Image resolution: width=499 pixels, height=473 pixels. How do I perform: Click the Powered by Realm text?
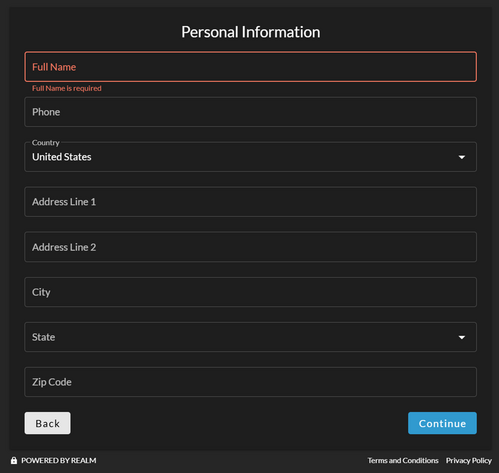[x=59, y=460]
